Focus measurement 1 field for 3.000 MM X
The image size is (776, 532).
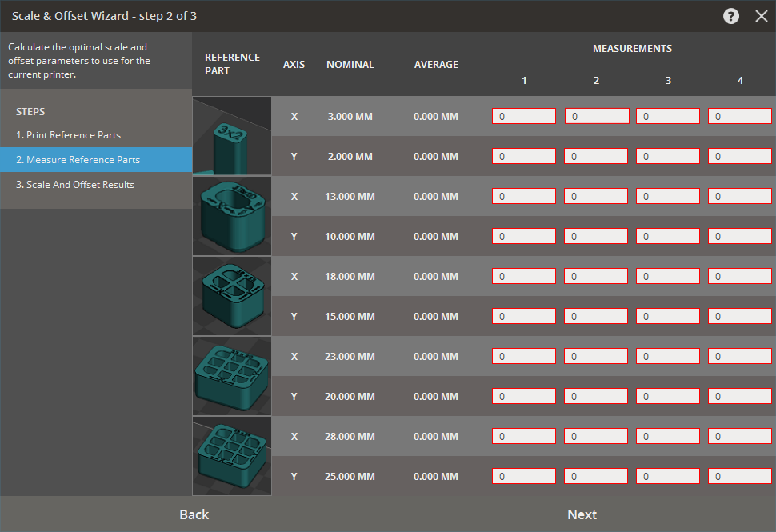click(524, 117)
